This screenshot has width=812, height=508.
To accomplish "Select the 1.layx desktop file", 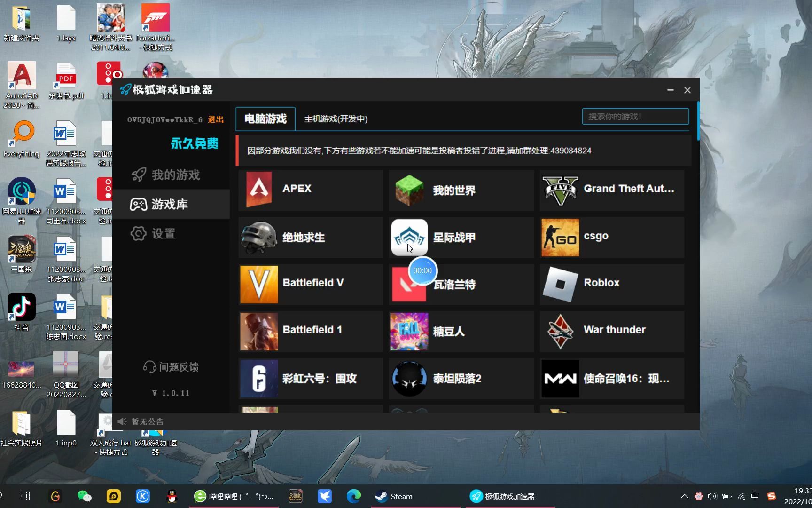I will point(66,24).
